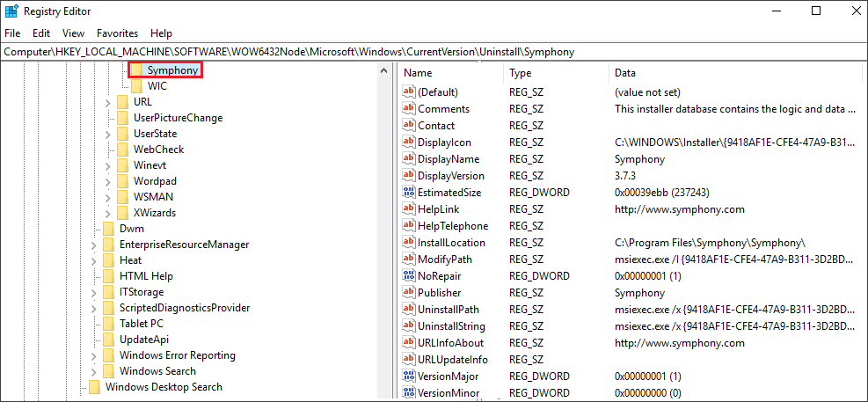This screenshot has height=402, width=868.
Task: Click the 3.7.3 DisplayVersion data
Action: (627, 176)
